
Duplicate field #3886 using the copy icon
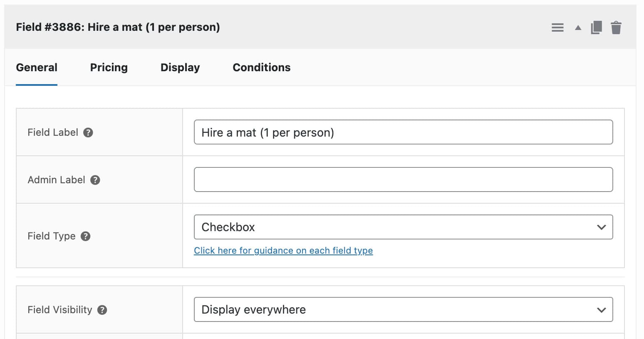[x=596, y=27]
